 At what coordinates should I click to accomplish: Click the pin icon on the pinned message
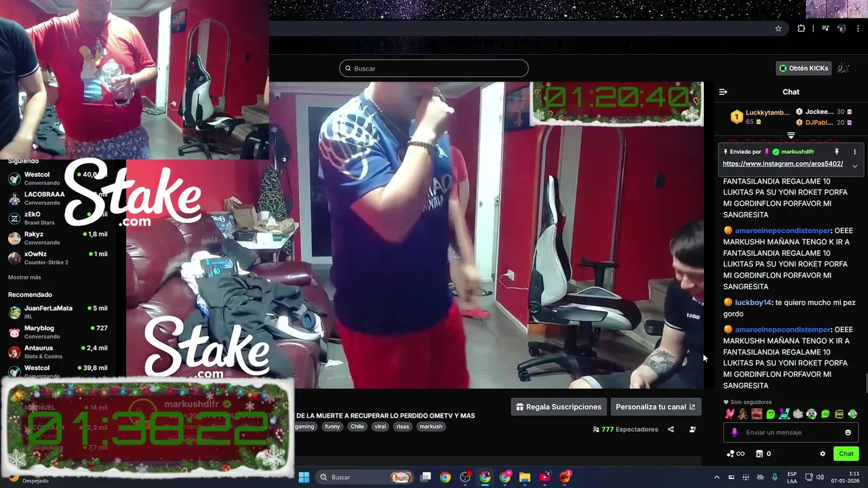pos(837,152)
